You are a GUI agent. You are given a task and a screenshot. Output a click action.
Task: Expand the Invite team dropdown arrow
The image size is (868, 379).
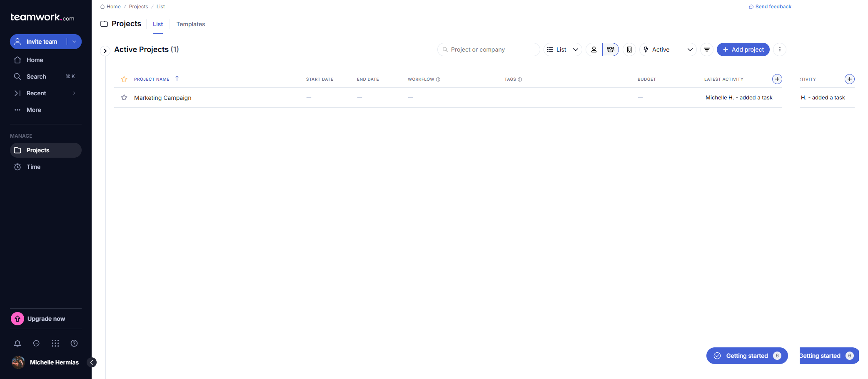(x=74, y=42)
